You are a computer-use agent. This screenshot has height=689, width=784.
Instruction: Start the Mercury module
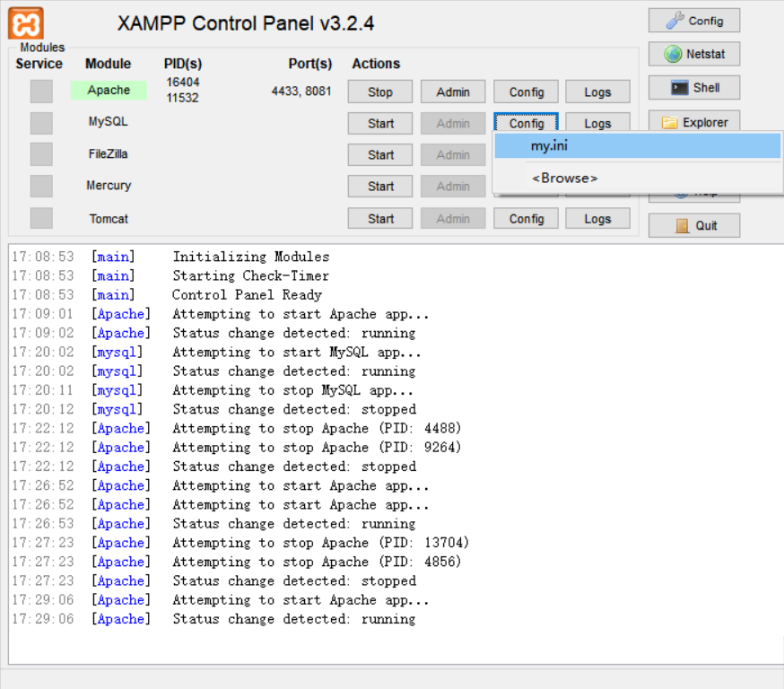pos(380,187)
